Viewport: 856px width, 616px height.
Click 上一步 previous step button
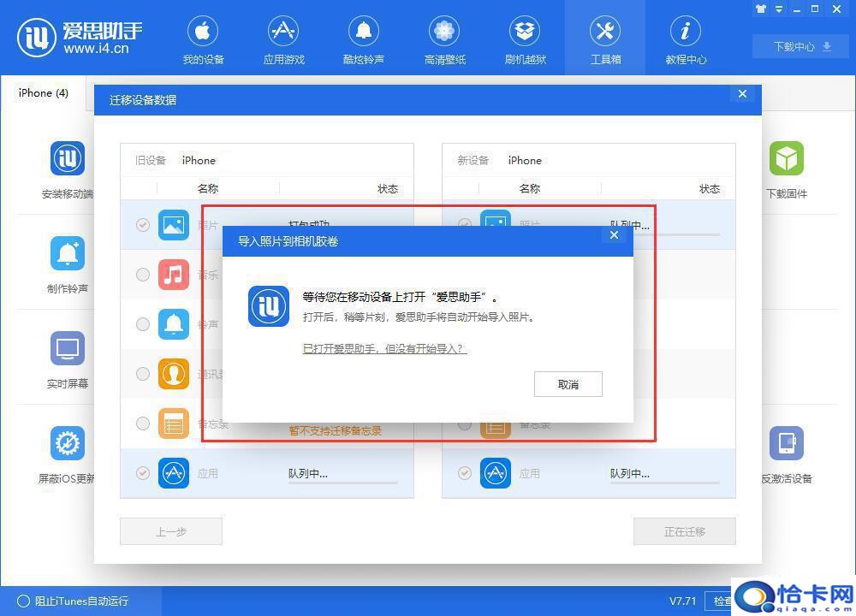tap(171, 531)
